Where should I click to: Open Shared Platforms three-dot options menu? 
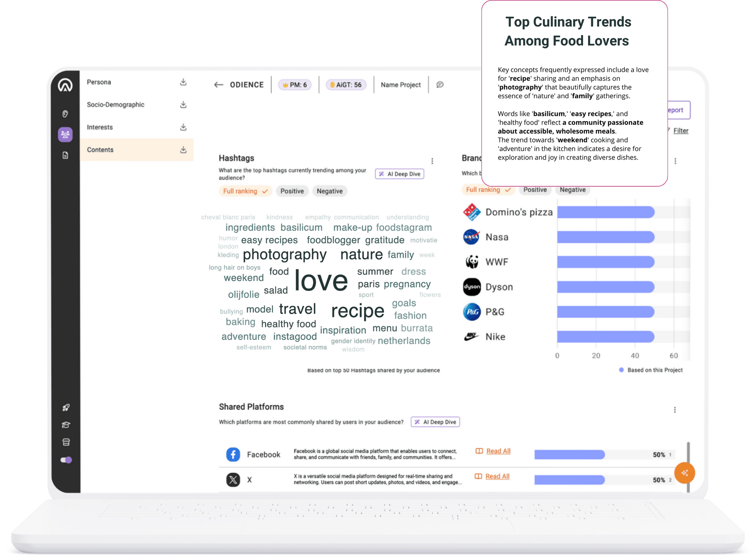coord(675,410)
